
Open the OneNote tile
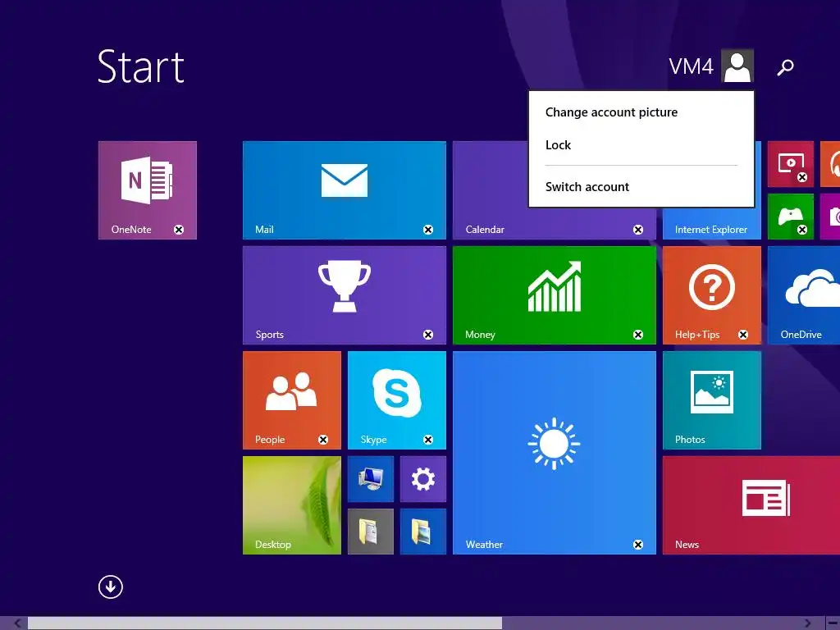[148, 190]
